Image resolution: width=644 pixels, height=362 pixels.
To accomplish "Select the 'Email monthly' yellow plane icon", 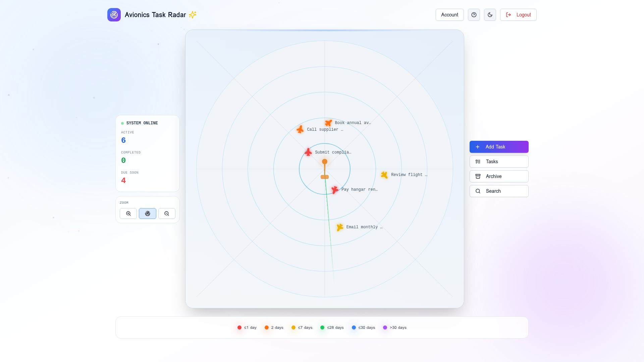I will (340, 227).
